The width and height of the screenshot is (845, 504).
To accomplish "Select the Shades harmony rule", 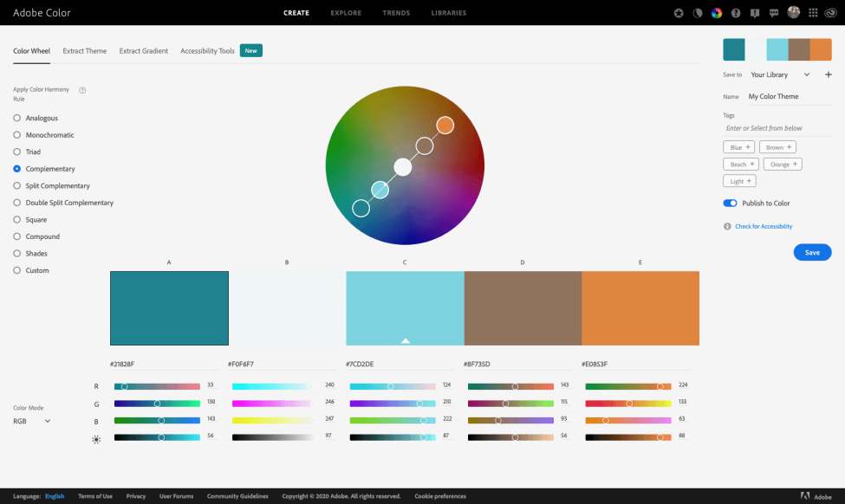I will (30, 254).
